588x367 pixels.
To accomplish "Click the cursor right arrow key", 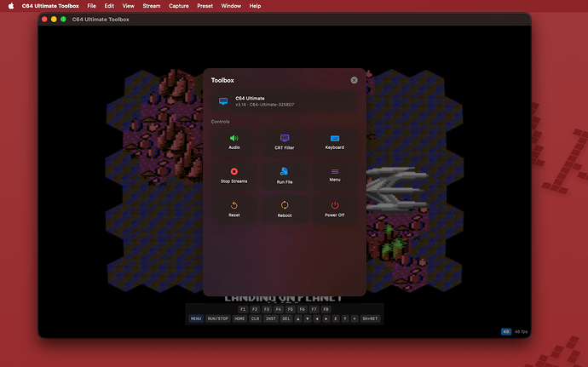I will point(326,318).
